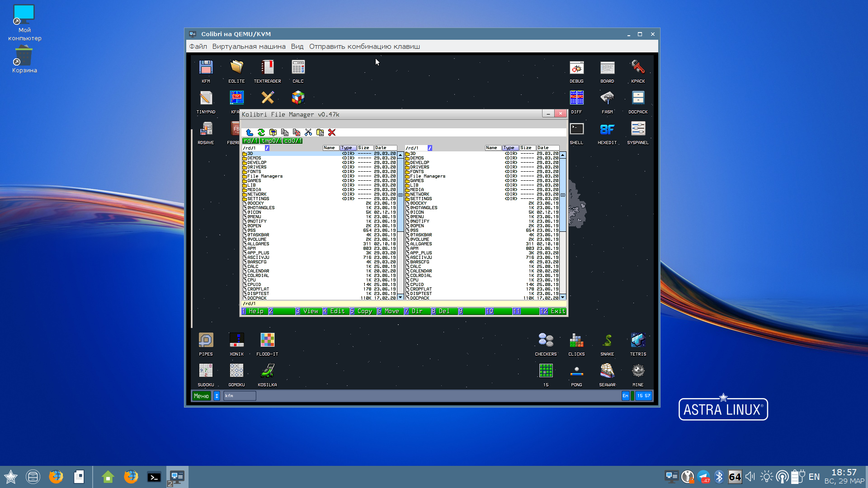Select DEMOS folder in left panel
The width and height of the screenshot is (868, 488).
[319, 158]
